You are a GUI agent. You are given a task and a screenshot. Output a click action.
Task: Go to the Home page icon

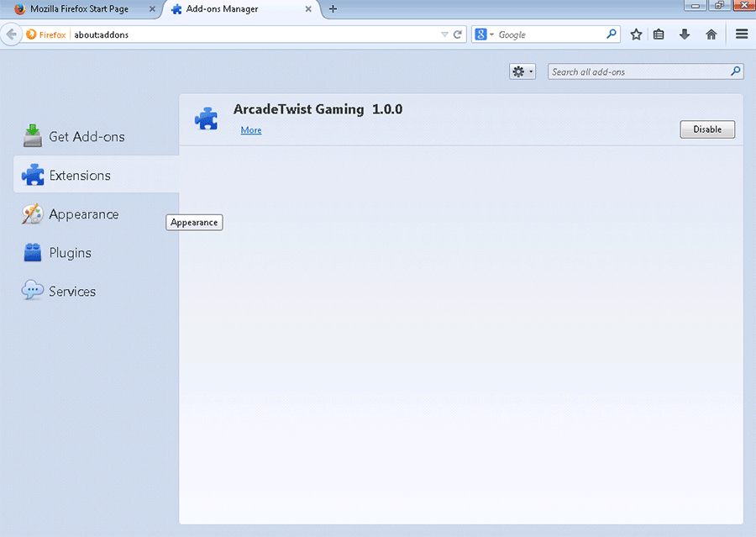tap(711, 34)
